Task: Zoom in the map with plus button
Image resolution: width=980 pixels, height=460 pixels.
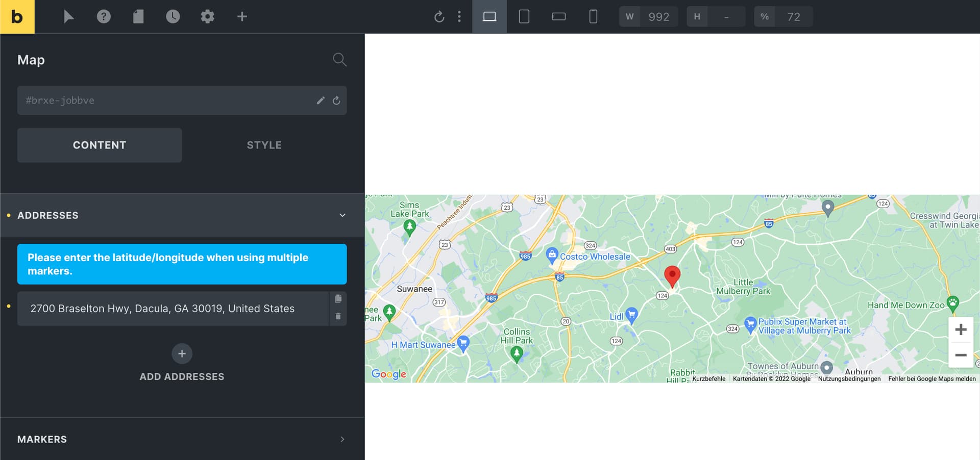Action: (x=961, y=329)
